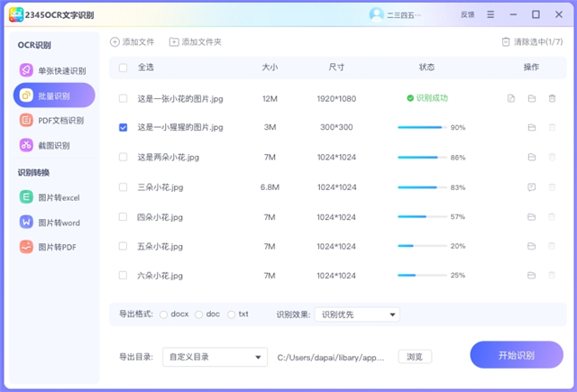Viewport: 577px width, 392px height.
Task: View result document of 这是一张小花的图片.jpg
Action: 511,98
